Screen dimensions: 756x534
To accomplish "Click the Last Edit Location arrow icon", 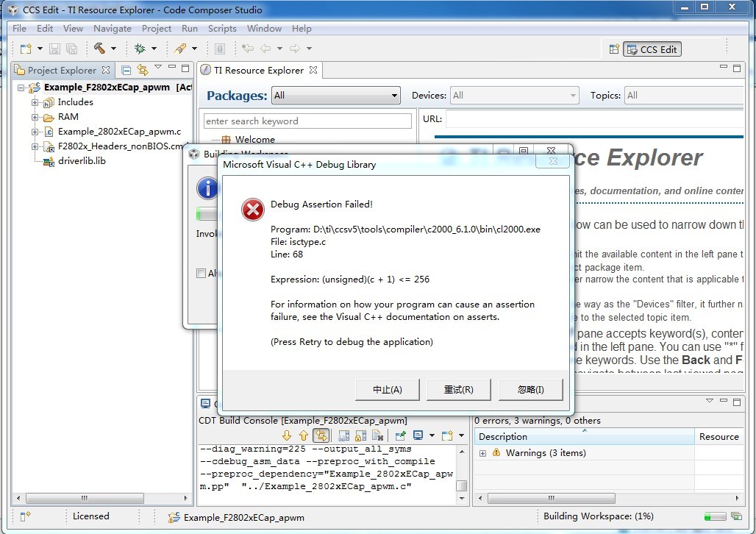I will [248, 49].
